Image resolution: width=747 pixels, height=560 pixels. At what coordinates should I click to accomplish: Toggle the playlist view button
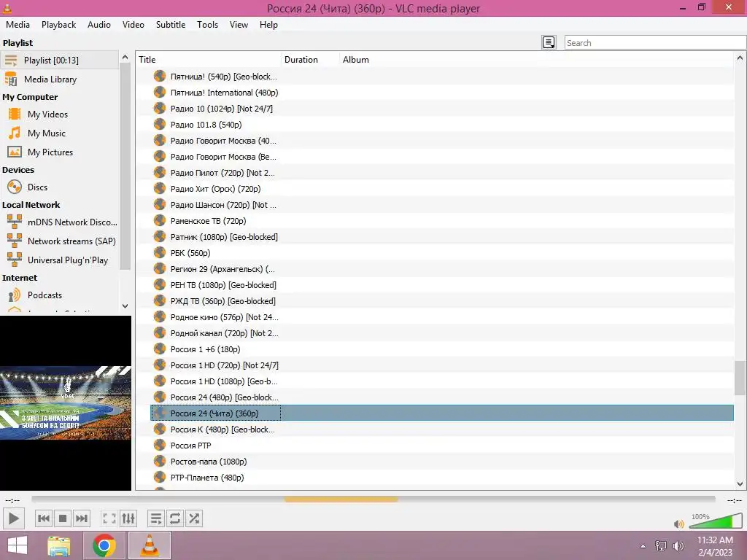[x=156, y=518]
